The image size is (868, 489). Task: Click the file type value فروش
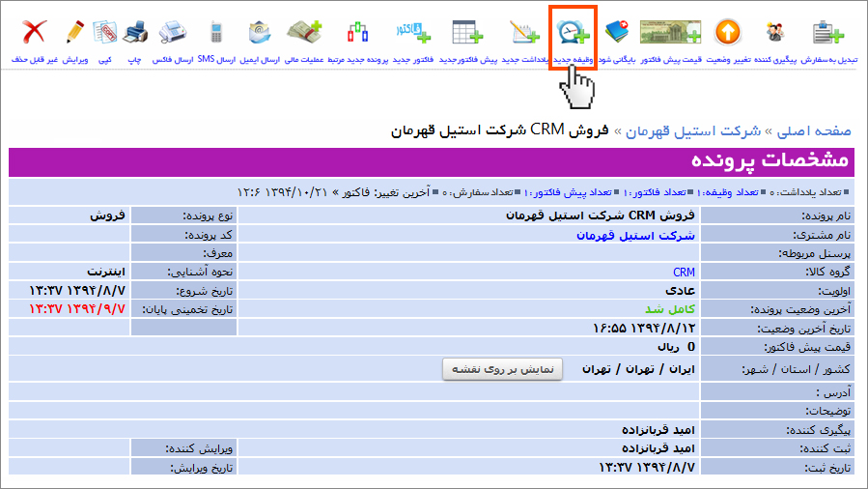tap(107, 216)
